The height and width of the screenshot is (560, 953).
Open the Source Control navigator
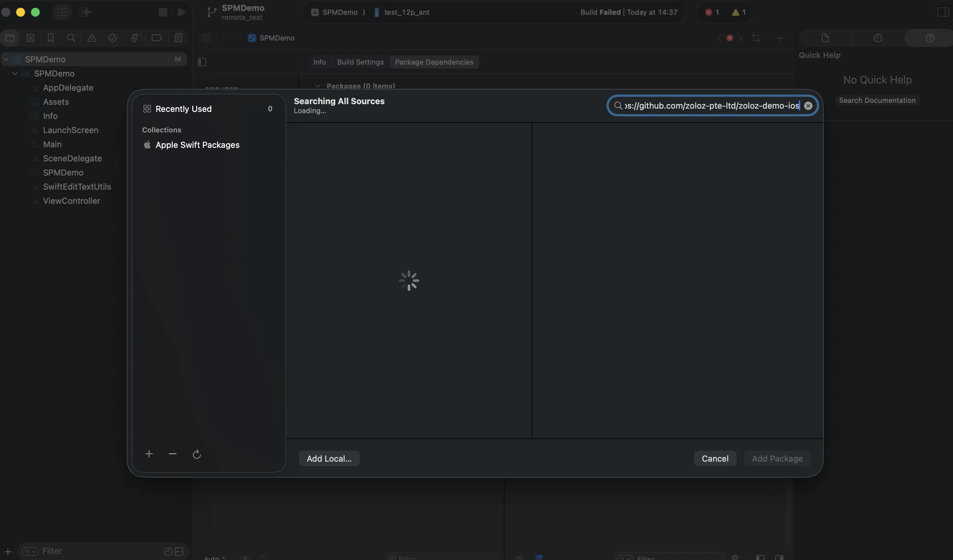click(x=30, y=38)
